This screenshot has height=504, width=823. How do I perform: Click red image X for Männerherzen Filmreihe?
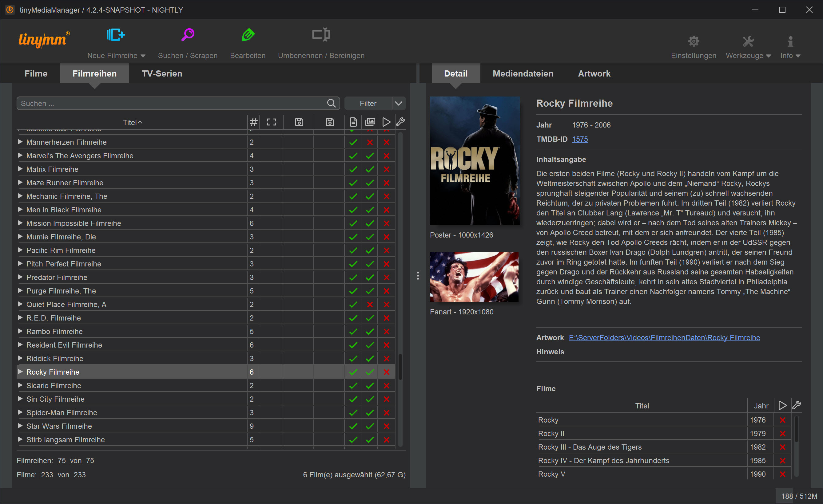point(370,142)
